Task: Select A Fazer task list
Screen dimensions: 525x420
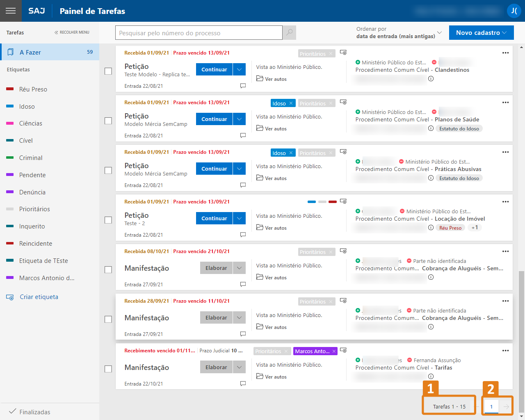Action: click(50, 52)
